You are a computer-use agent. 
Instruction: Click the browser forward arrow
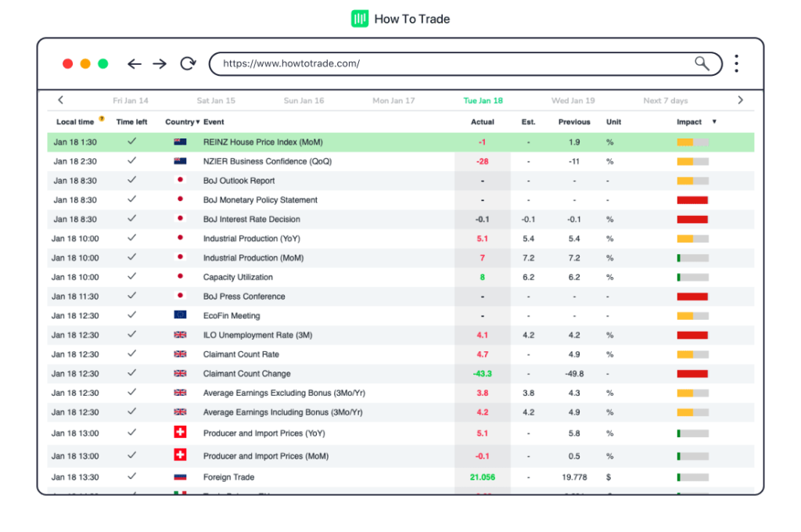(x=160, y=64)
